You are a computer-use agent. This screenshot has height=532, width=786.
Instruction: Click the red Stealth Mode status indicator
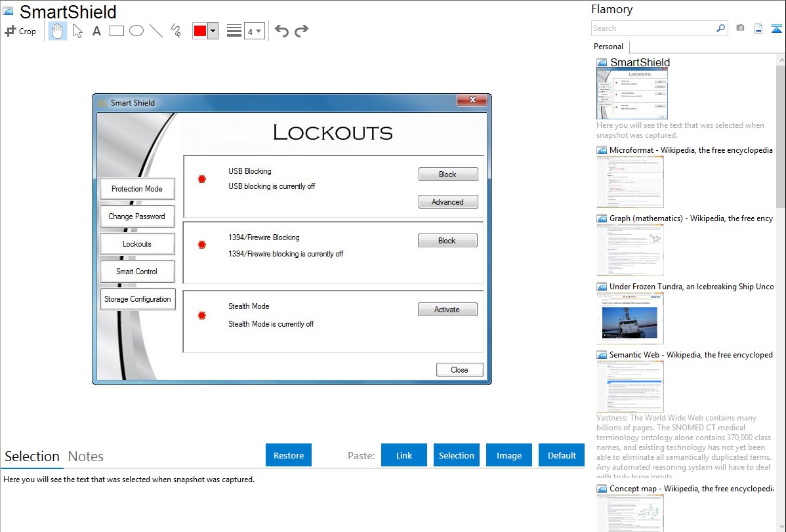pos(202,316)
